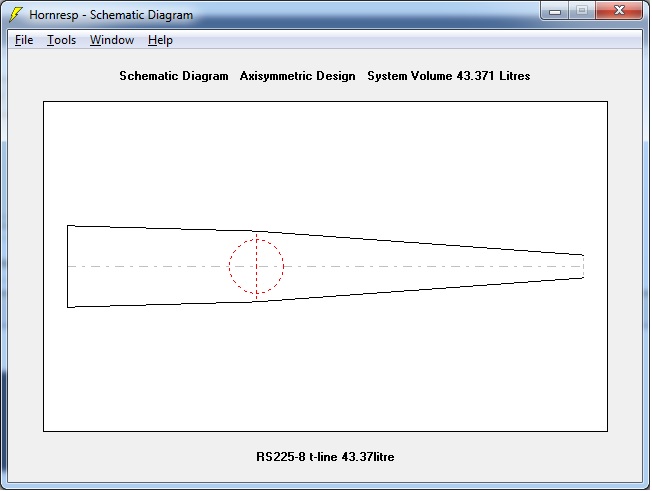Click the 'Schematic Diagram' heading text
Image resolution: width=652 pixels, height=491 pixels.
coord(174,76)
